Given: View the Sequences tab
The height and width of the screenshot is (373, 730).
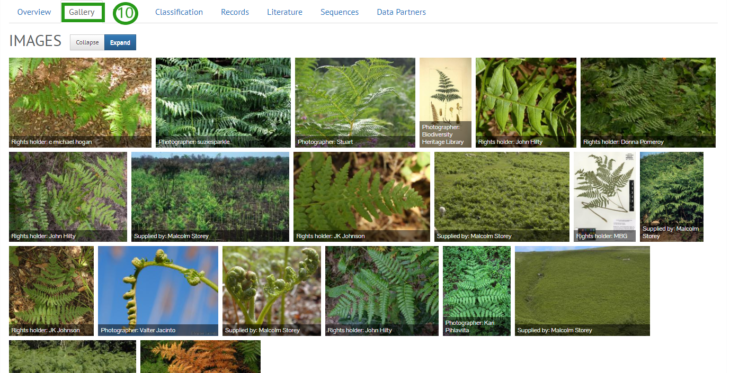Looking at the screenshot, I should [339, 12].
